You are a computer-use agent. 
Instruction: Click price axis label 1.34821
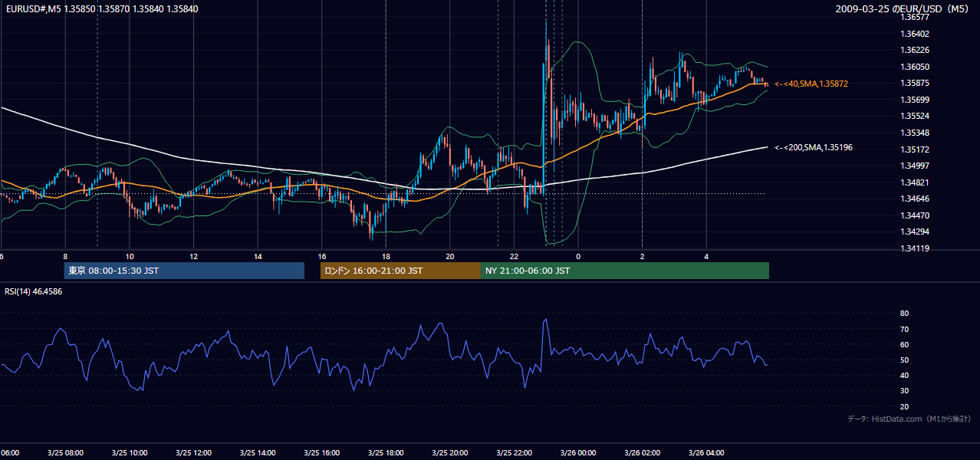(916, 182)
